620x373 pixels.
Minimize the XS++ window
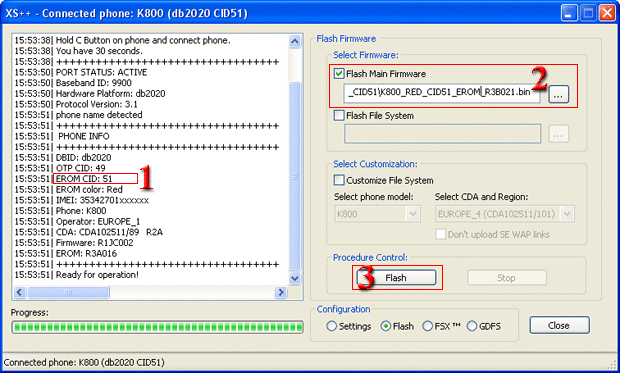pyautogui.click(x=569, y=14)
